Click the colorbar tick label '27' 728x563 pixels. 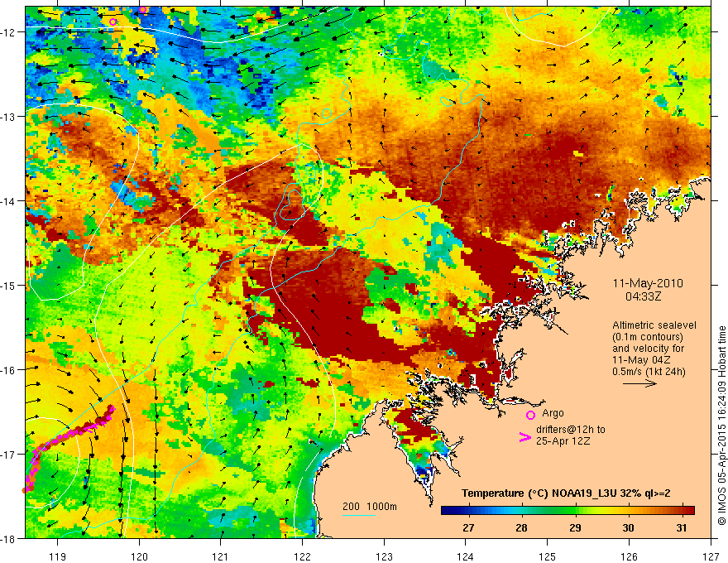[468, 527]
